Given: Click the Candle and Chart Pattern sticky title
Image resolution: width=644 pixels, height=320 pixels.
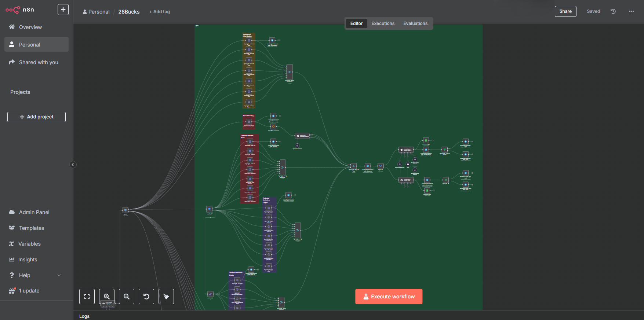Looking at the screenshot, I should (248, 35).
